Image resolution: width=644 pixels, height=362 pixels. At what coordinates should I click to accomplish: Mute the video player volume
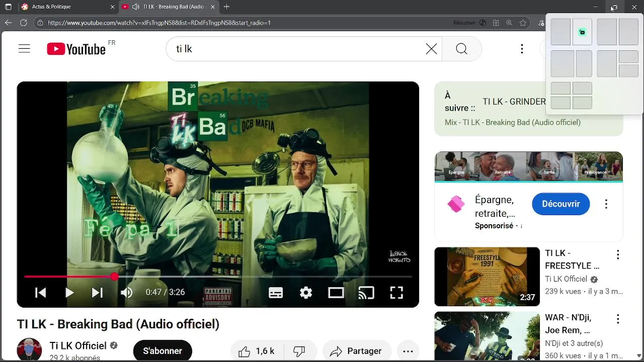pos(126,292)
